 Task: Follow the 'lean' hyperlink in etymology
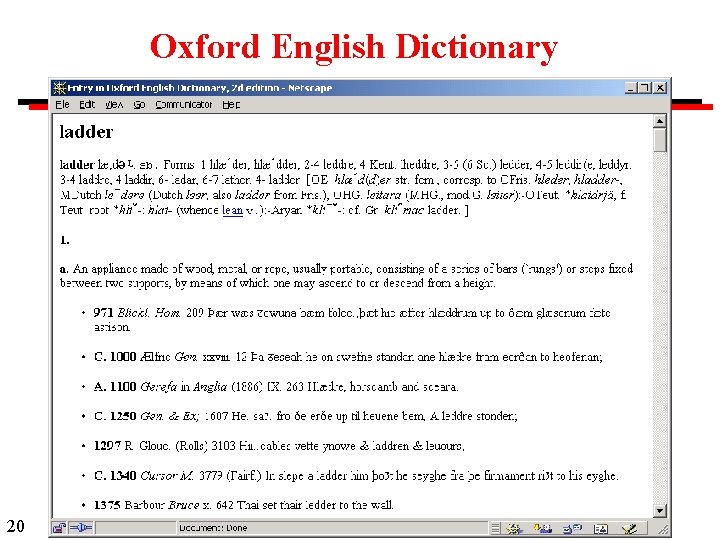coord(232,210)
